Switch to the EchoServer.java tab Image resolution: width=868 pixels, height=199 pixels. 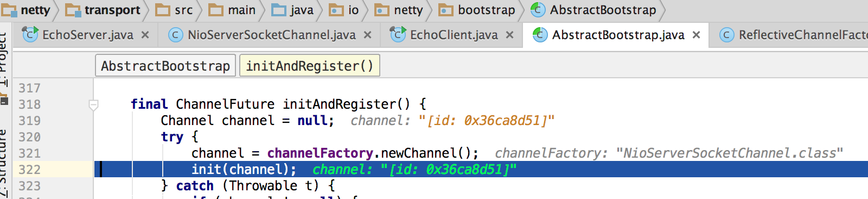[87, 35]
